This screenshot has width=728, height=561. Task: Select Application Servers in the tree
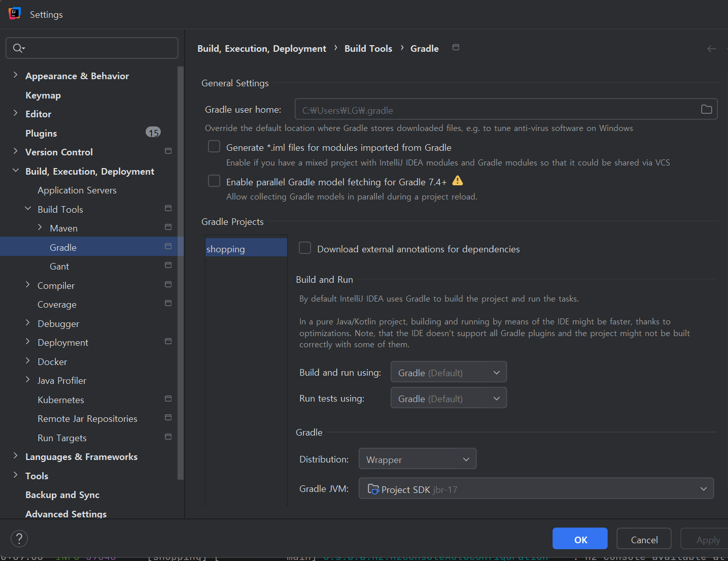77,190
